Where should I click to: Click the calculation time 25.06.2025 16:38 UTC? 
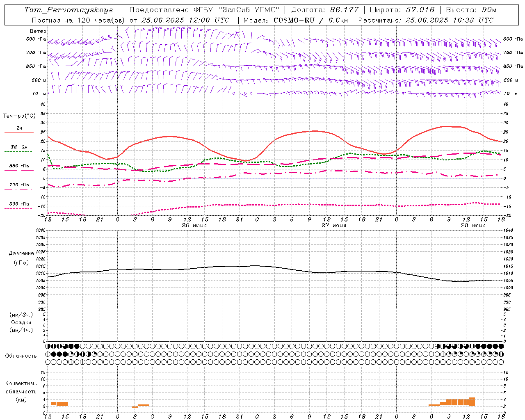click(x=450, y=20)
